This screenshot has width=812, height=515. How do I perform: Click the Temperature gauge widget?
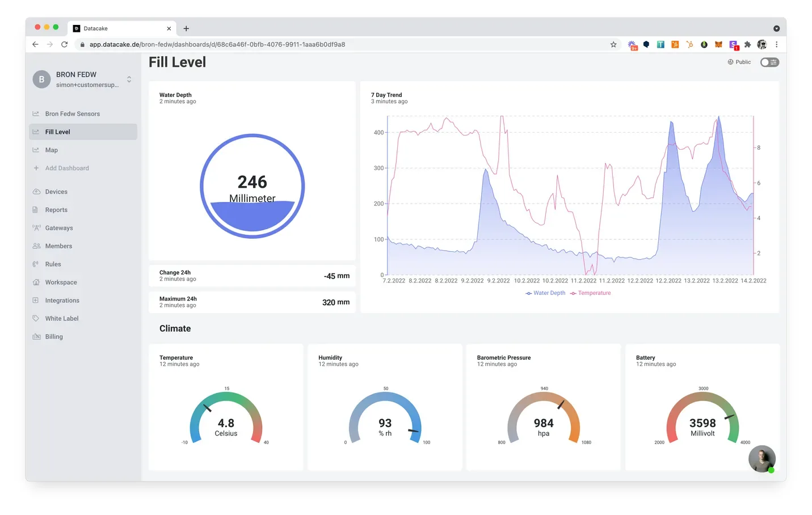click(226, 407)
